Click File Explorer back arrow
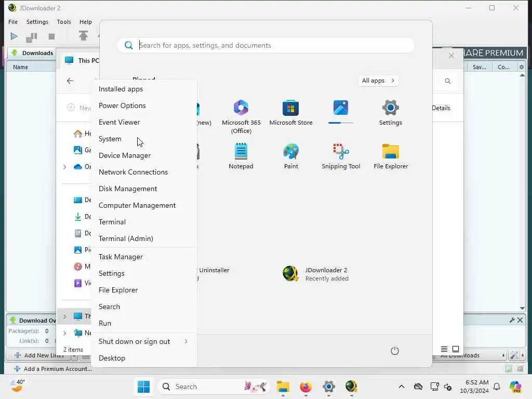This screenshot has width=532, height=399. (70, 81)
